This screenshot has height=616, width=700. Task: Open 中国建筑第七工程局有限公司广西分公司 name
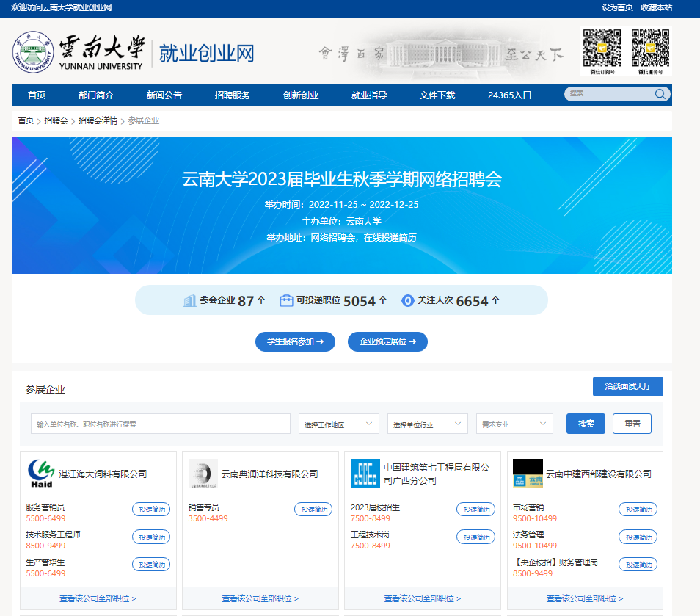pos(437,474)
